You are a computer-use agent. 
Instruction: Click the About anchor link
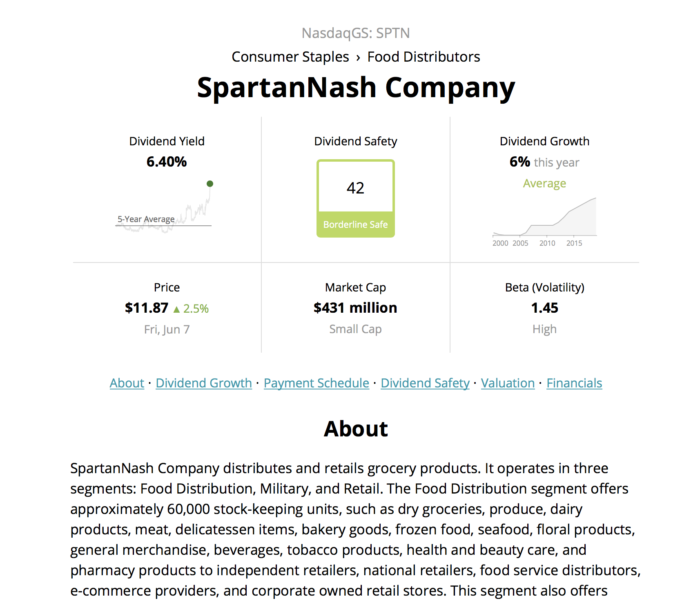127,383
